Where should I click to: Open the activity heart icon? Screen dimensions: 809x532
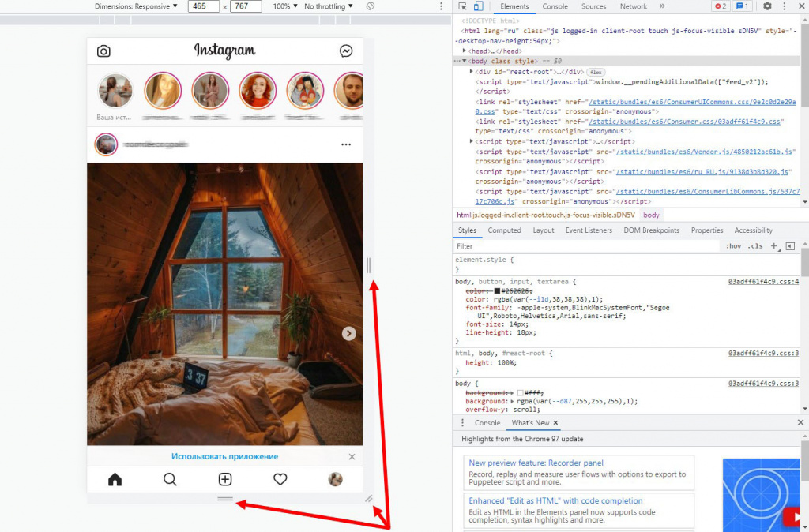point(280,479)
